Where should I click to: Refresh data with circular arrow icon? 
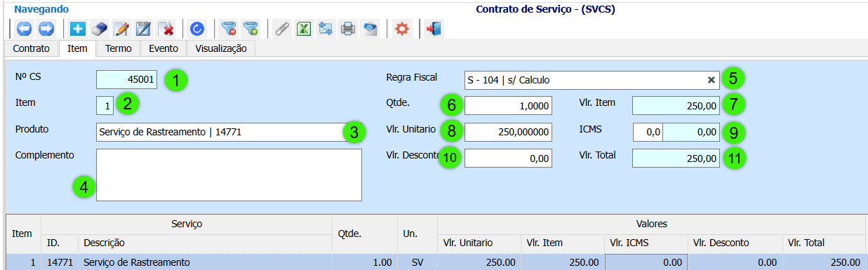(197, 29)
